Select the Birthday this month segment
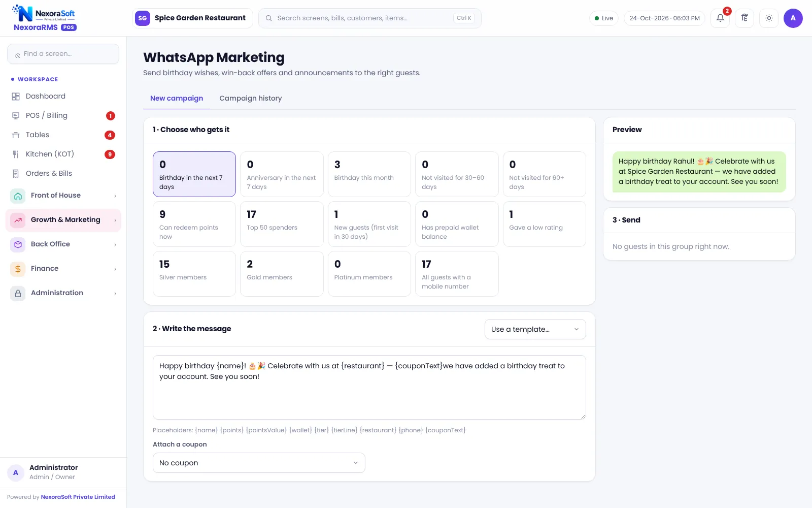The width and height of the screenshot is (812, 508). click(x=369, y=174)
